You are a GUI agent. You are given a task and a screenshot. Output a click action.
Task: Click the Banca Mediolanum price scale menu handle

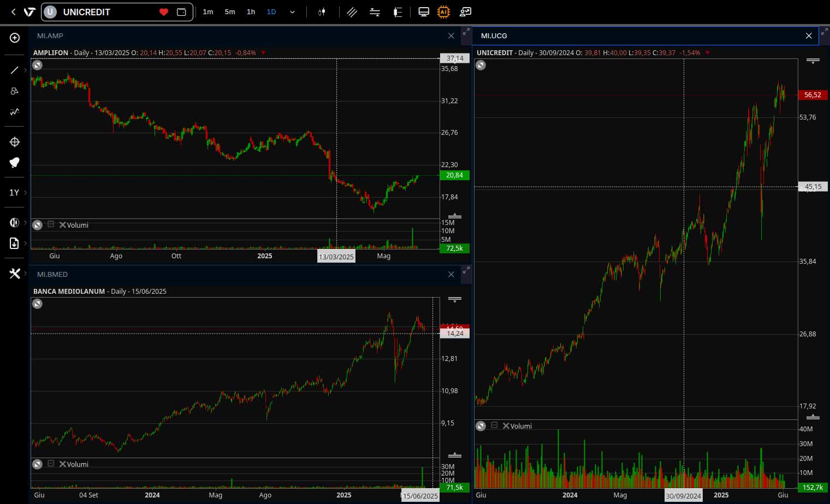[x=454, y=299]
